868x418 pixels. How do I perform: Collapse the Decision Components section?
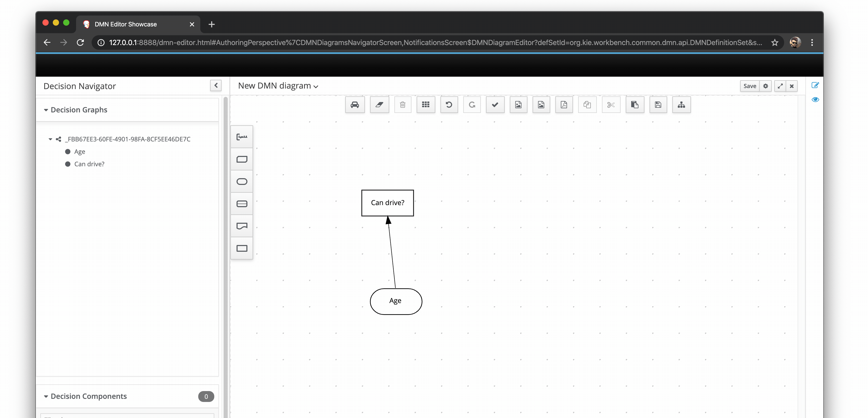click(x=46, y=397)
